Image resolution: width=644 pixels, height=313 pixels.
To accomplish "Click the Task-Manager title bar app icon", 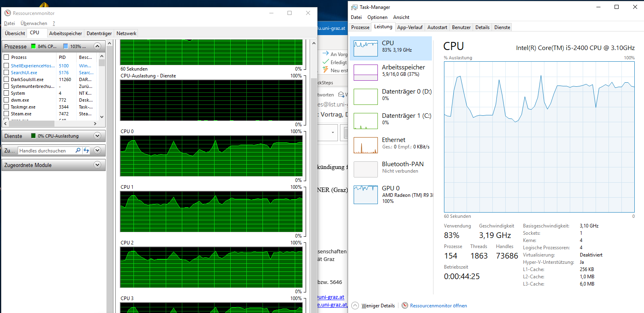I will coord(354,7).
